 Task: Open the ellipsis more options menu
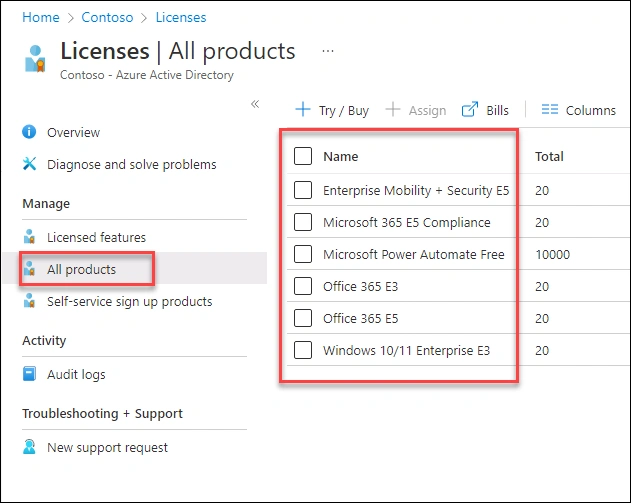(328, 51)
